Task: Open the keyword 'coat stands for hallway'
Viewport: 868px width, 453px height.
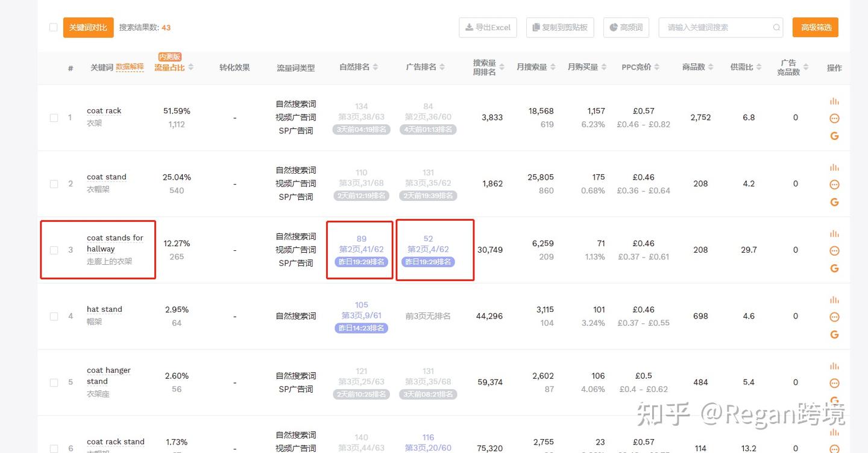Action: point(115,243)
